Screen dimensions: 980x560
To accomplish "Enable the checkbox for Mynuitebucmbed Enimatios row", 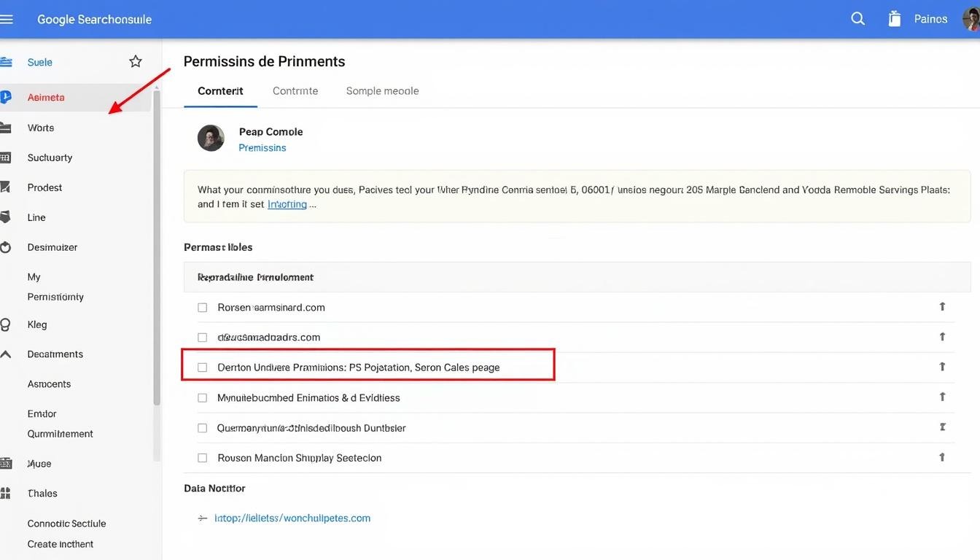I will click(202, 397).
